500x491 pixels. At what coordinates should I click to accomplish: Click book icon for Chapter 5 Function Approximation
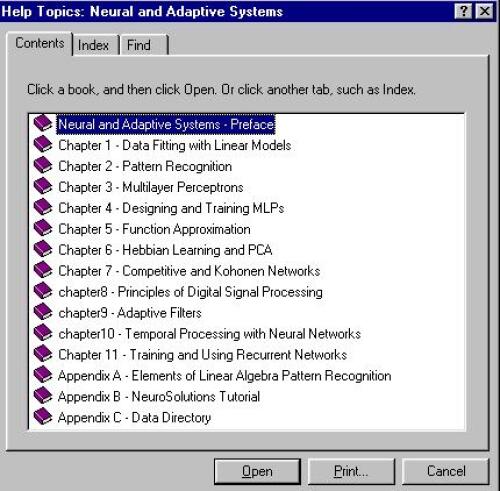point(43,228)
